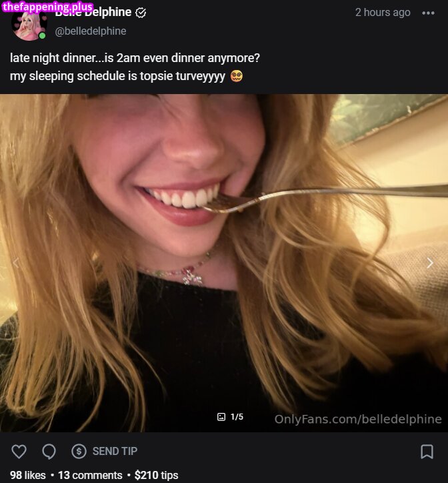
Task: Open the @belledelphine handle link
Action: click(x=90, y=31)
